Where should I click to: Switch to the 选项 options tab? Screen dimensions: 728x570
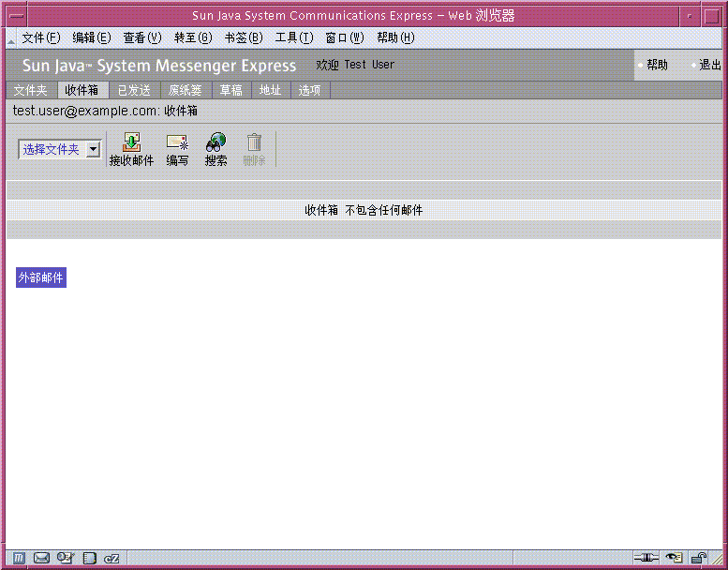tap(310, 90)
